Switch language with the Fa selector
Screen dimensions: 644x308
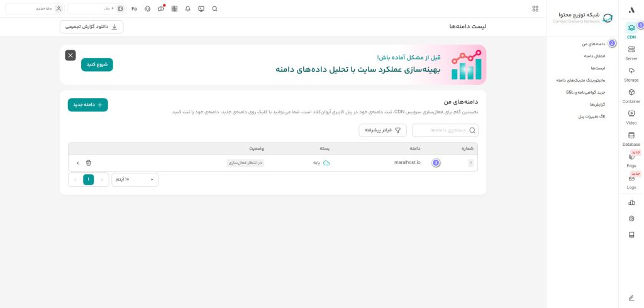(x=134, y=9)
